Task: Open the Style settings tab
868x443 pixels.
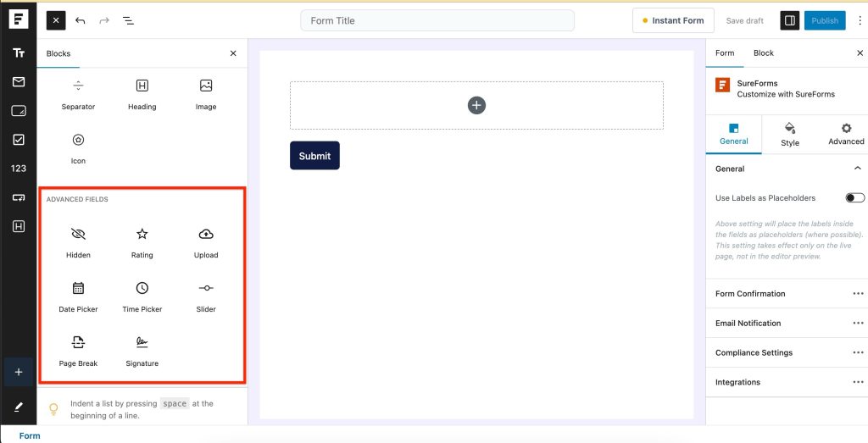Action: coord(790,134)
